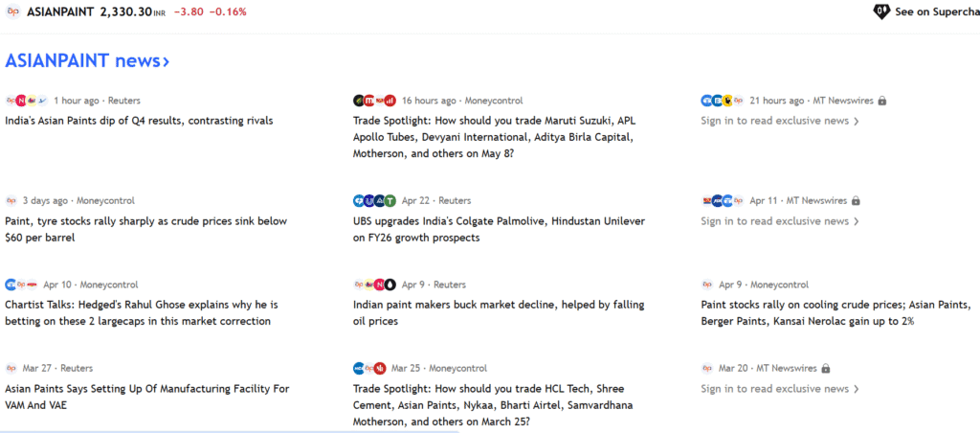Click the Supercharts diamond icon
The width and height of the screenshot is (980, 433).
[x=881, y=11]
